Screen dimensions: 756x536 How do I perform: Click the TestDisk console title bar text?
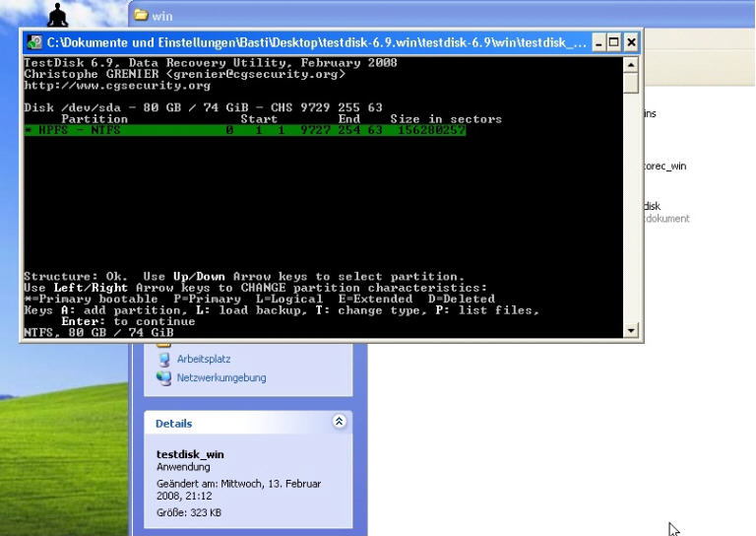(316, 42)
